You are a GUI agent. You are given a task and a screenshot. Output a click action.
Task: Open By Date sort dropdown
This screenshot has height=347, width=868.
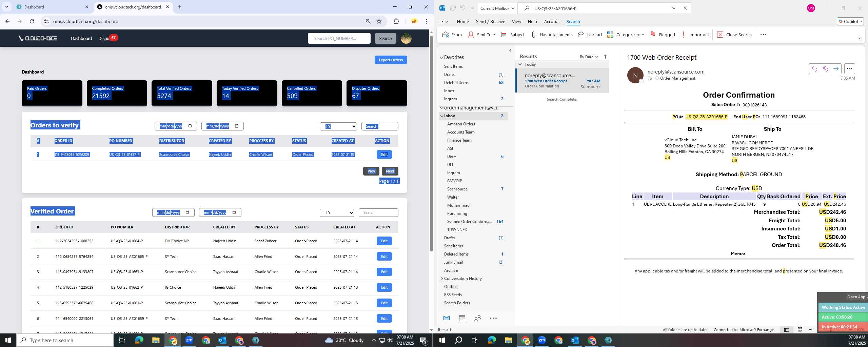click(589, 57)
